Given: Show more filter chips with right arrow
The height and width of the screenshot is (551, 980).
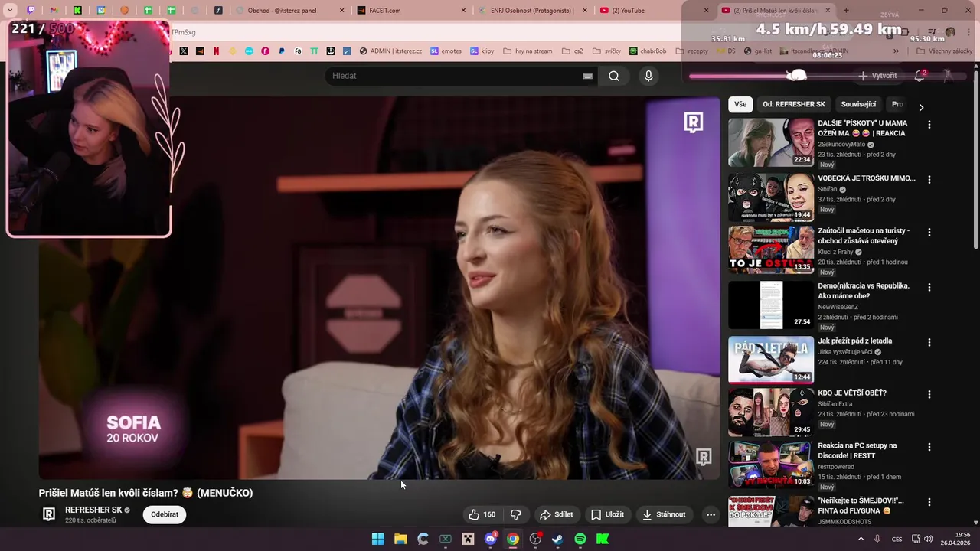Looking at the screenshot, I should (921, 107).
